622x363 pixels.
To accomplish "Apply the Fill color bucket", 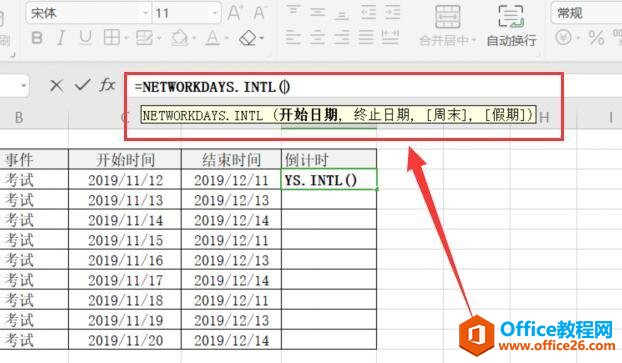I will (x=179, y=38).
